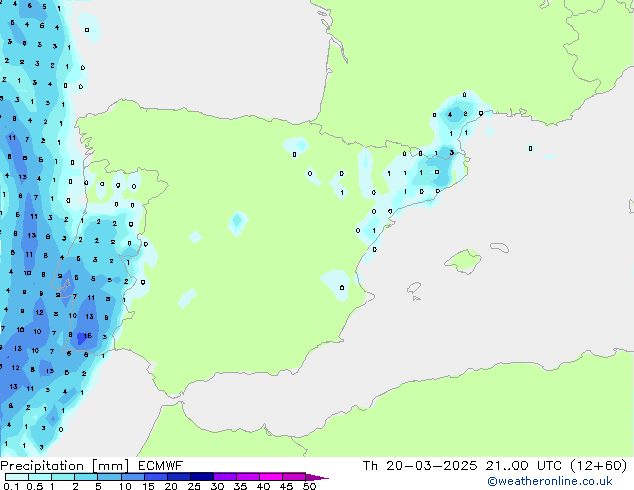Click the 'Precipitation [mm]' title label
Image resolution: width=634 pixels, height=490 pixels.
click(x=65, y=466)
